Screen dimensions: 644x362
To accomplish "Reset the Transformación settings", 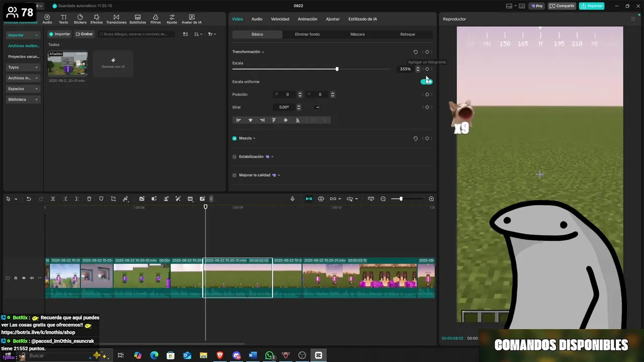I will pyautogui.click(x=416, y=52).
